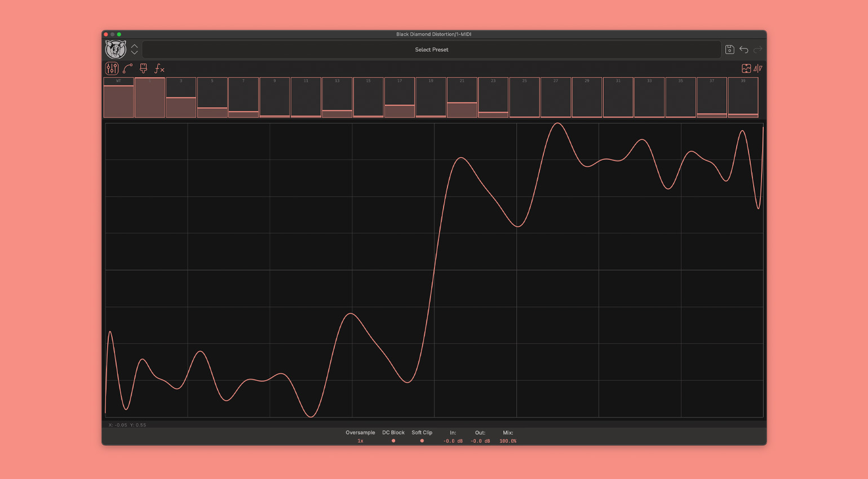Click the Mix 100.0% value
This screenshot has width=868, height=479.
508,441
